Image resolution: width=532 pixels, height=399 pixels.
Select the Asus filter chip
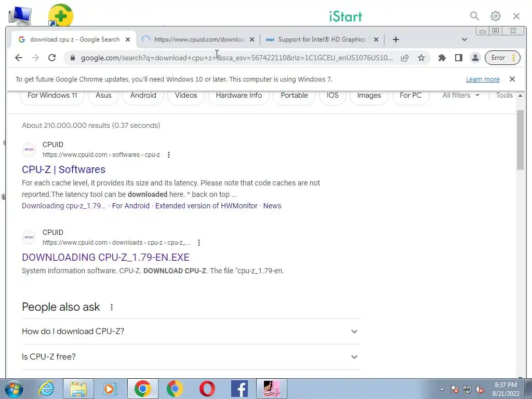(x=103, y=96)
